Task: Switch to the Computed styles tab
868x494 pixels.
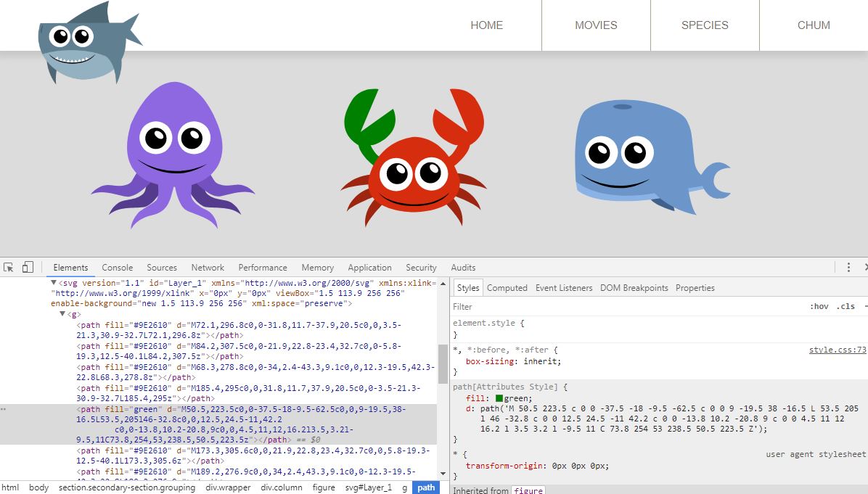Action: click(x=507, y=288)
